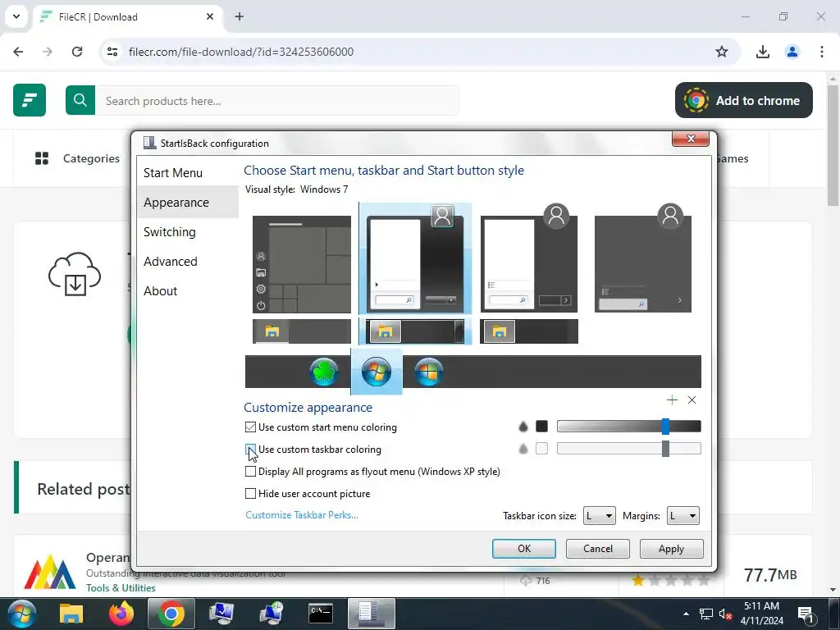The height and width of the screenshot is (630, 840).
Task: Select the Windows 7 Start orb style
Action: 376,372
